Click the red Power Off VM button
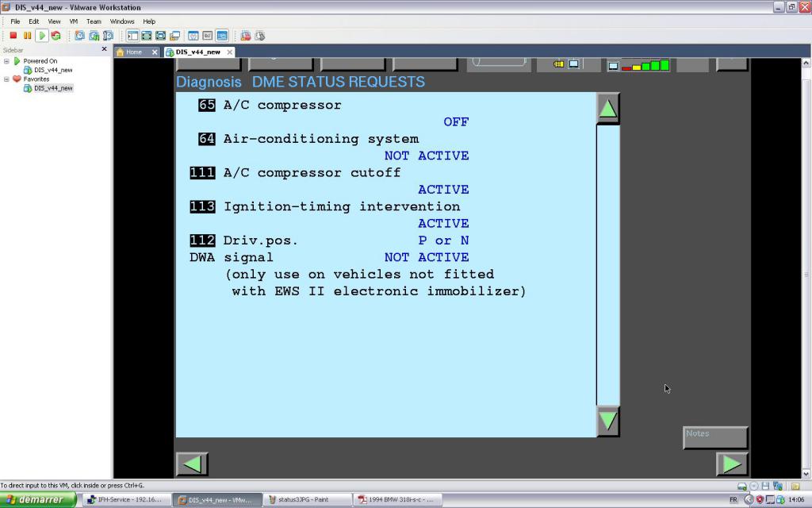 13,36
